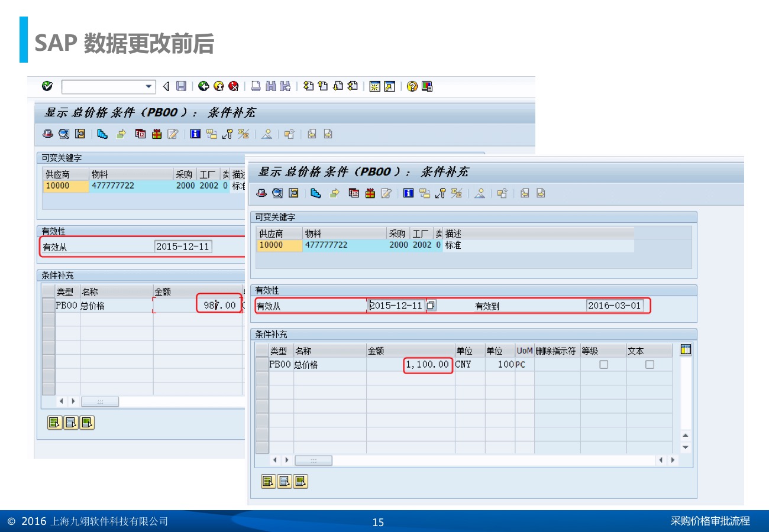Click the gift box icon in front window
This screenshot has width=769, height=532.
[x=370, y=193]
